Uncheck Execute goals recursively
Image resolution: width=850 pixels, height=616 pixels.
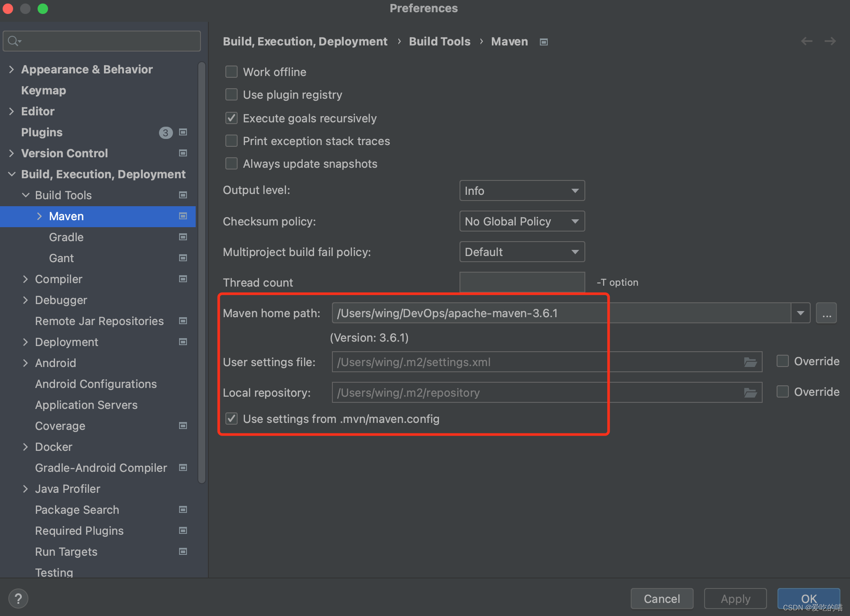(x=232, y=118)
